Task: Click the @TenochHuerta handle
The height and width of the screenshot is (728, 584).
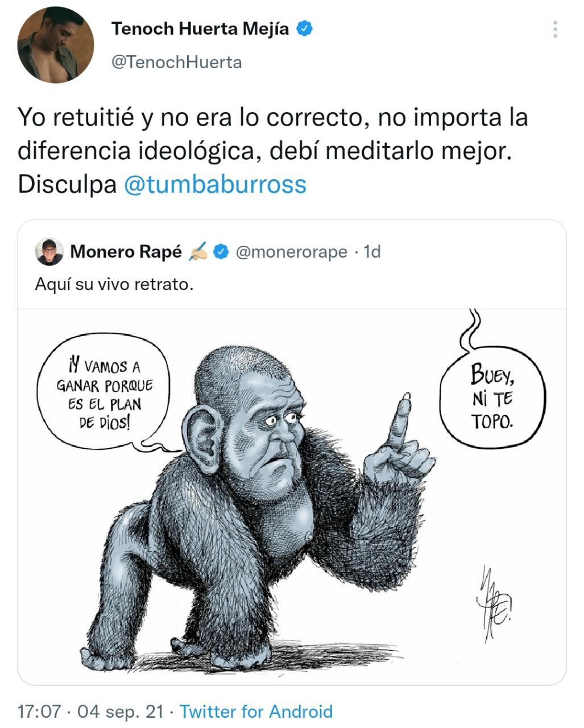Action: pos(177,62)
